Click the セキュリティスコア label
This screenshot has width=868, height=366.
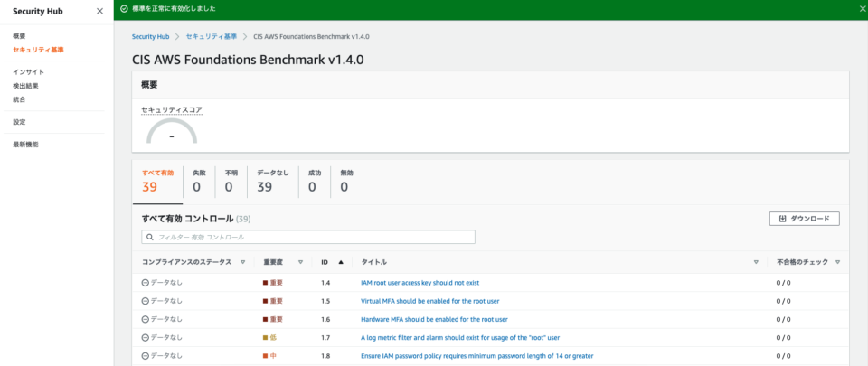[x=172, y=110]
